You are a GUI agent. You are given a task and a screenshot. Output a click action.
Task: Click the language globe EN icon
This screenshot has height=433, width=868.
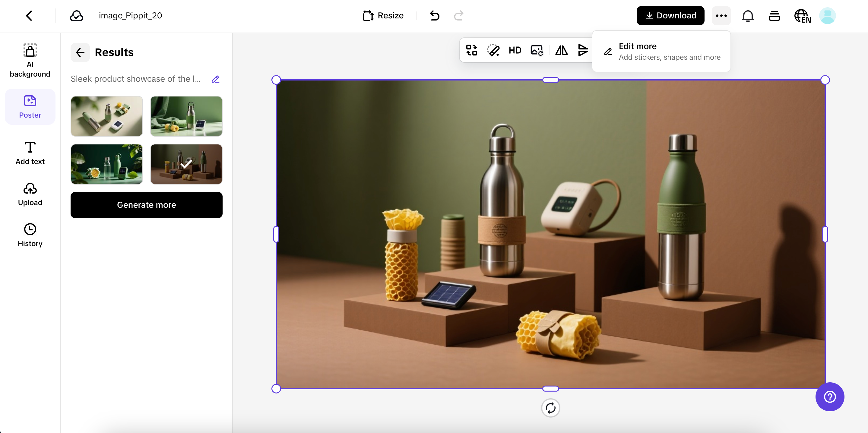[x=802, y=16]
